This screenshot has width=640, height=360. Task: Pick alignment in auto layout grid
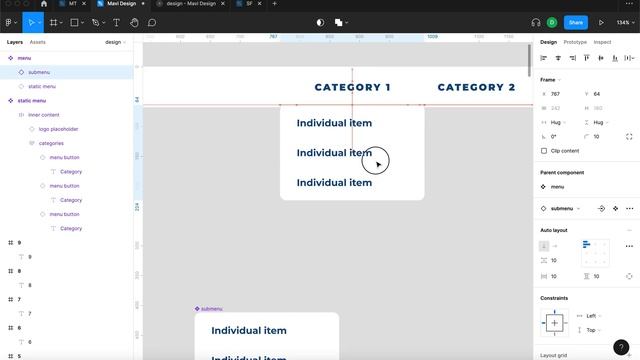pos(595,253)
